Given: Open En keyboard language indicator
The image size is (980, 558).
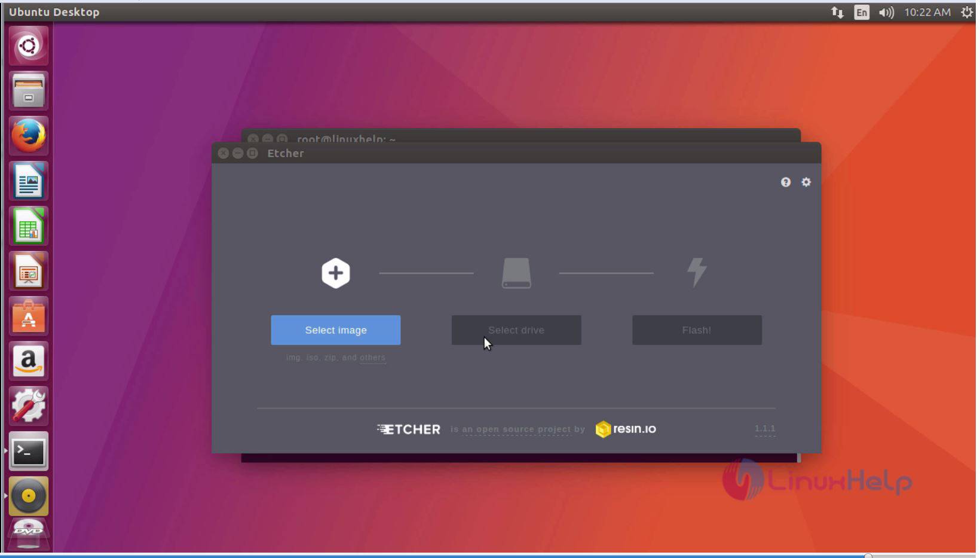Looking at the screenshot, I should point(861,12).
